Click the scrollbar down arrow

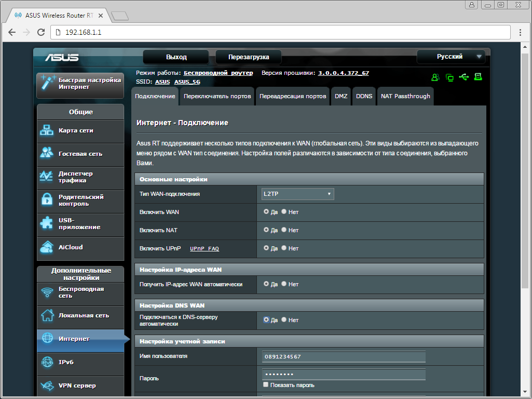(525, 392)
